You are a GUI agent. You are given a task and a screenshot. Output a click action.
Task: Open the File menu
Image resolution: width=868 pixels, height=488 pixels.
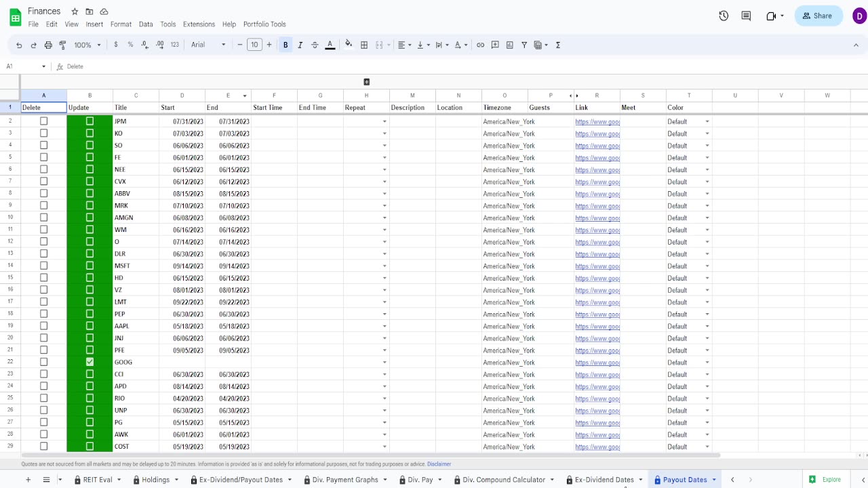point(33,24)
